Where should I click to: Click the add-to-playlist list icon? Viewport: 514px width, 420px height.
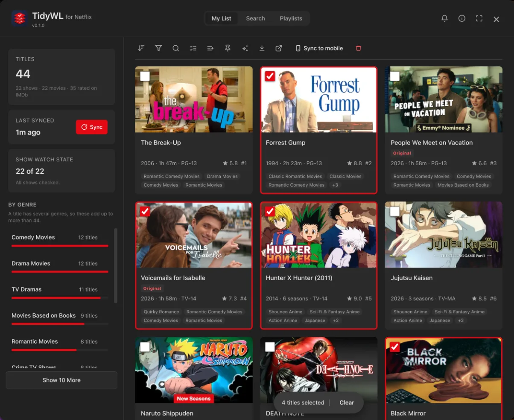pyautogui.click(x=210, y=48)
